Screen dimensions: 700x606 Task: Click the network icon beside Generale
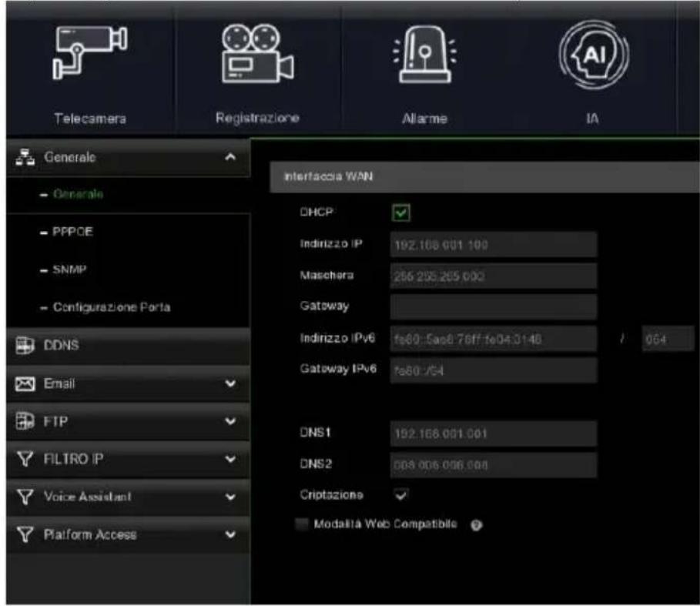click(25, 157)
